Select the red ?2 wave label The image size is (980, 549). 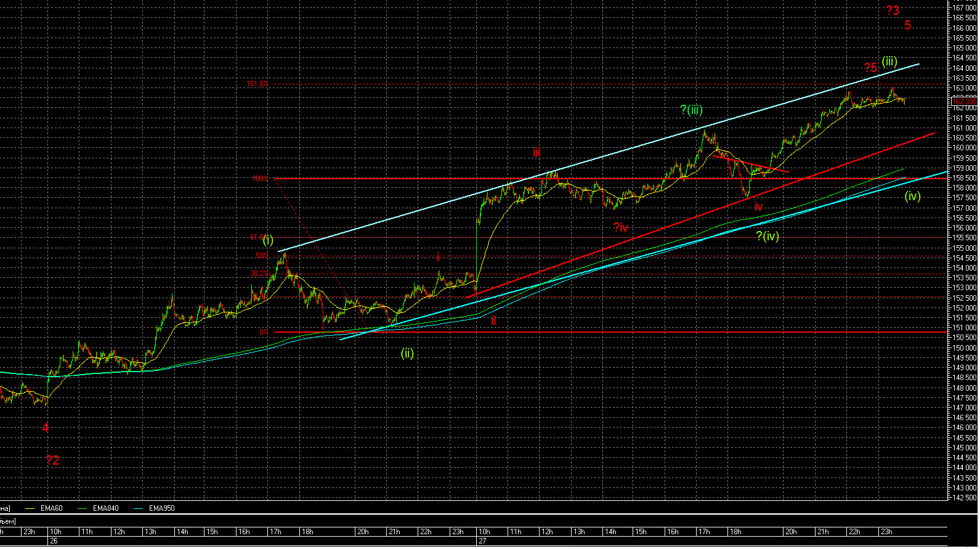coord(53,460)
